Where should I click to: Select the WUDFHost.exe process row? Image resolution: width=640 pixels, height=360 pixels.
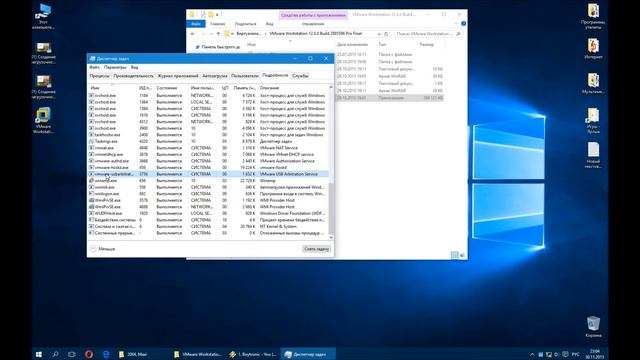click(x=208, y=213)
